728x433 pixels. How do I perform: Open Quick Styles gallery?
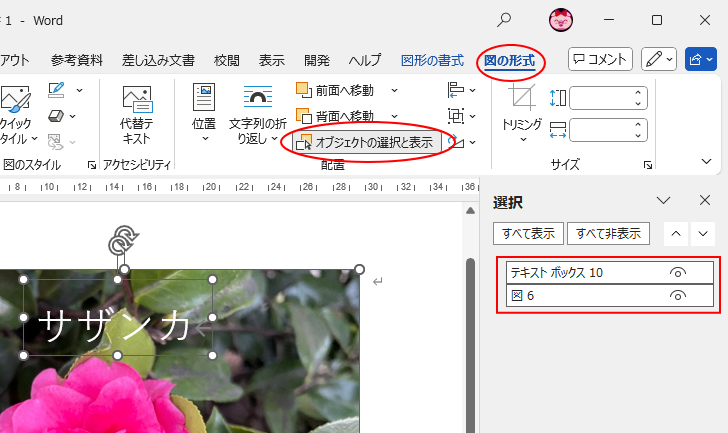[x=17, y=115]
